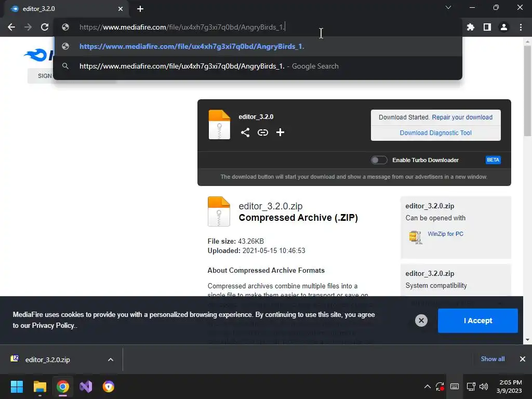532x399 pixels.
Task: Open the tab search chevron
Action: (448, 7)
